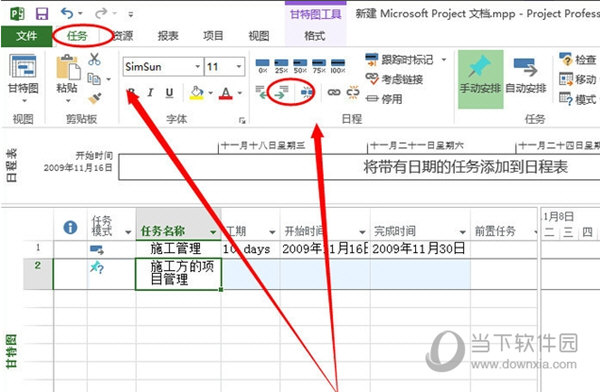Click the Save icon in quick access toolbar

[x=42, y=14]
